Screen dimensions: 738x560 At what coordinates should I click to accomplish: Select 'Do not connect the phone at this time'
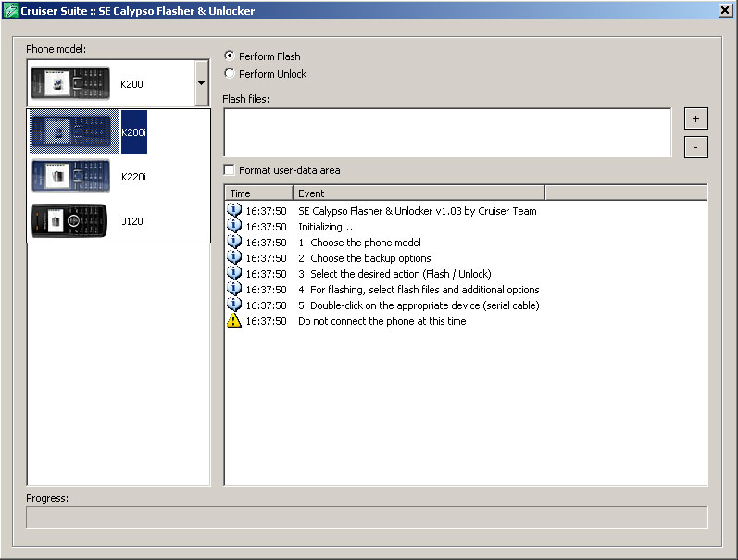point(382,321)
